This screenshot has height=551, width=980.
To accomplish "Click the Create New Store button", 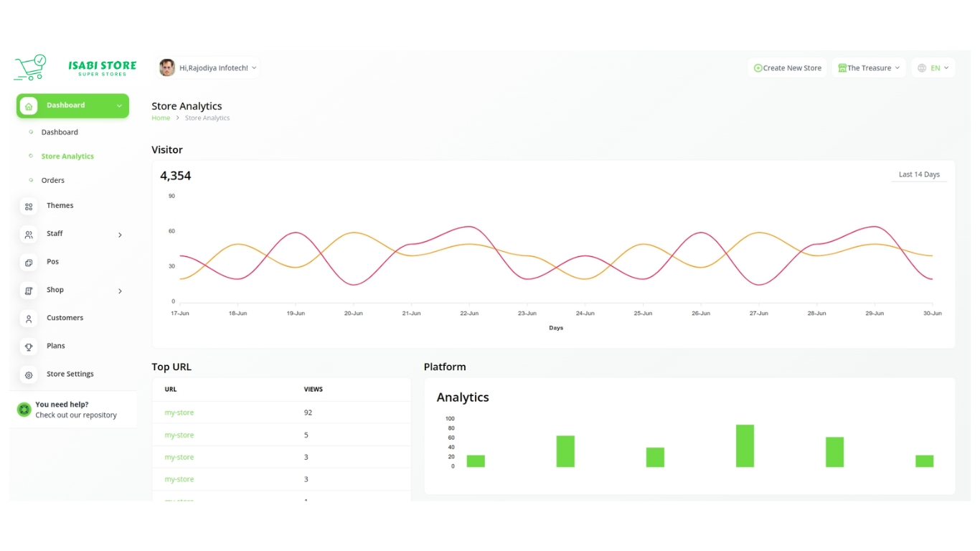I will [787, 68].
